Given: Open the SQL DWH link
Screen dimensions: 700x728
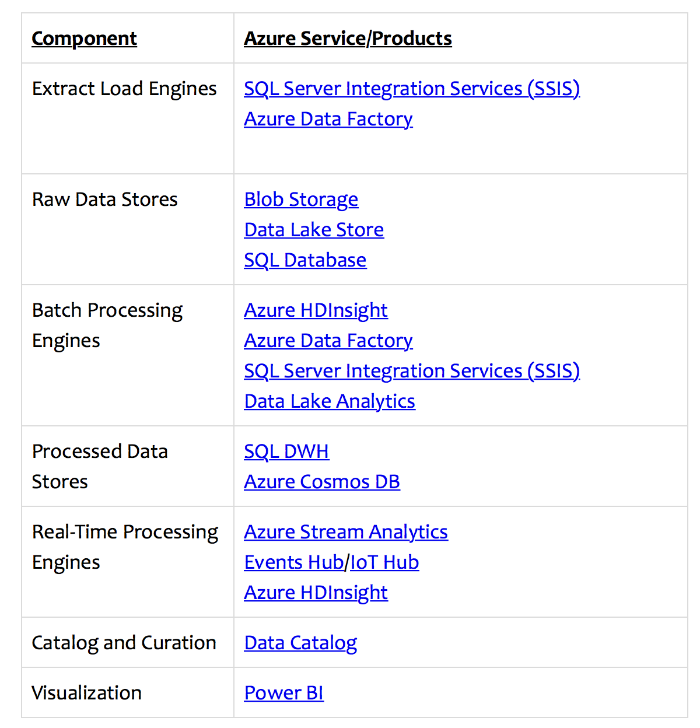Looking at the screenshot, I should click(286, 451).
